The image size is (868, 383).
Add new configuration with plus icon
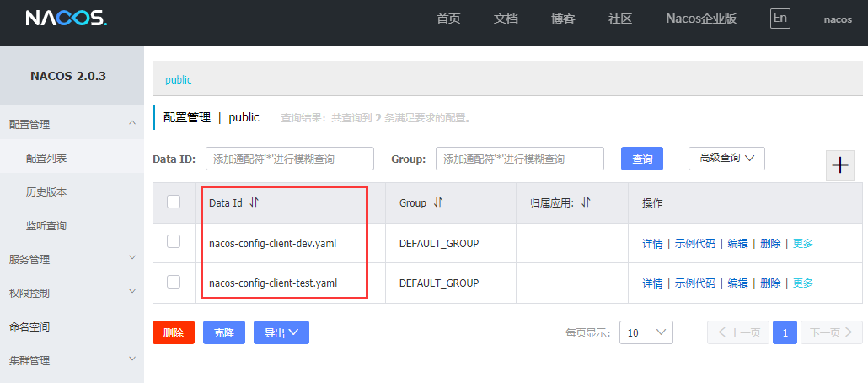tap(839, 165)
